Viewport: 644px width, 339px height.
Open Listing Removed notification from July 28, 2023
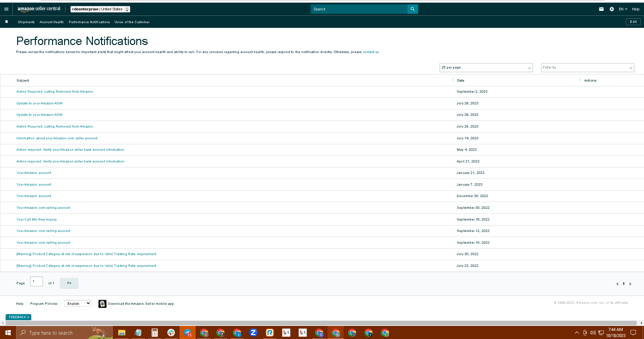[55, 127]
